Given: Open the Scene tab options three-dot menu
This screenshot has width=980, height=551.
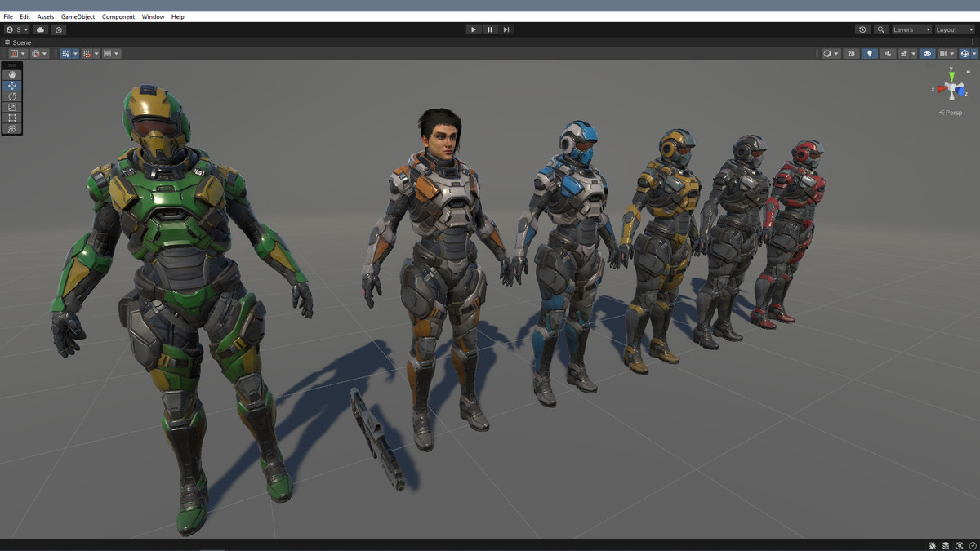Looking at the screenshot, I should coord(974,42).
